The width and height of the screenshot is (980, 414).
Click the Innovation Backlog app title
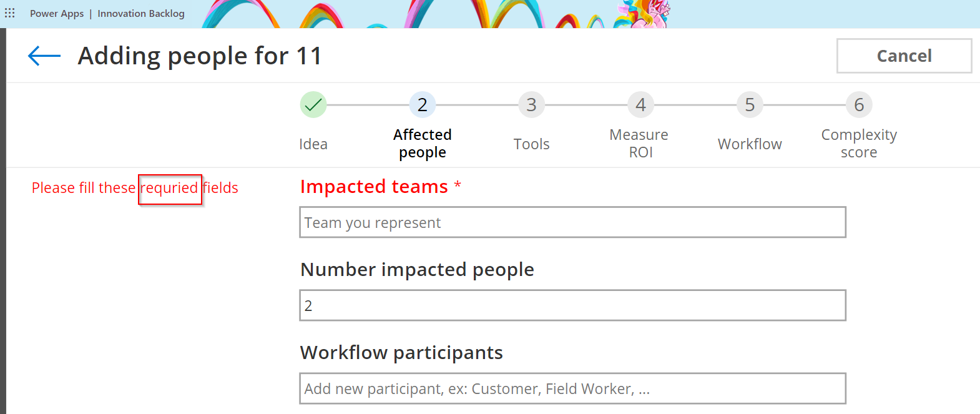[140, 13]
